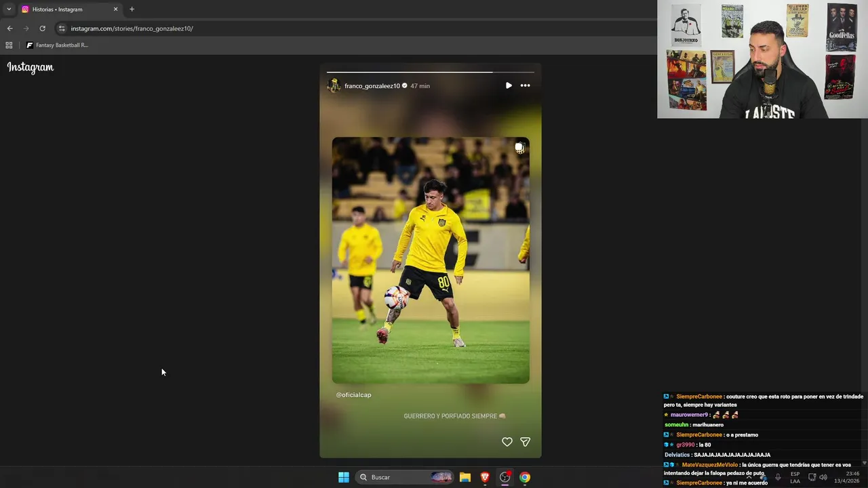Open the tab search dropdown arrow
The height and width of the screenshot is (488, 868).
(9, 9)
